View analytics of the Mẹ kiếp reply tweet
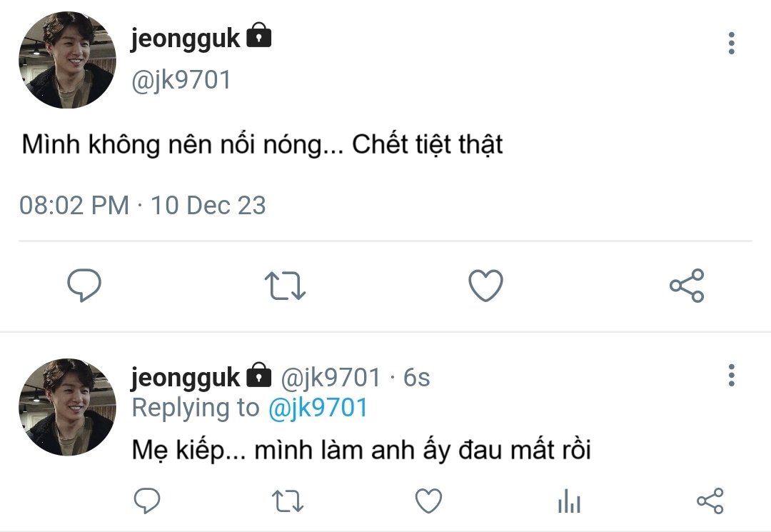The height and width of the screenshot is (532, 771). click(x=569, y=501)
